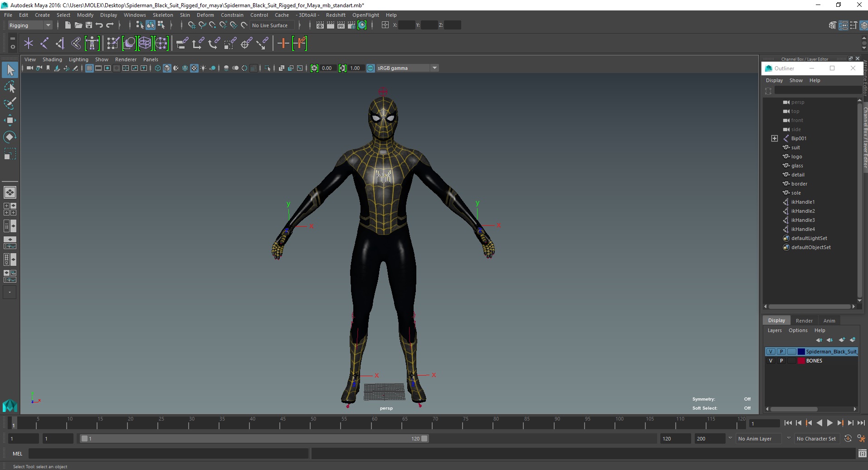Pick the Move tool in the toolbox
868x470 pixels.
click(x=10, y=120)
